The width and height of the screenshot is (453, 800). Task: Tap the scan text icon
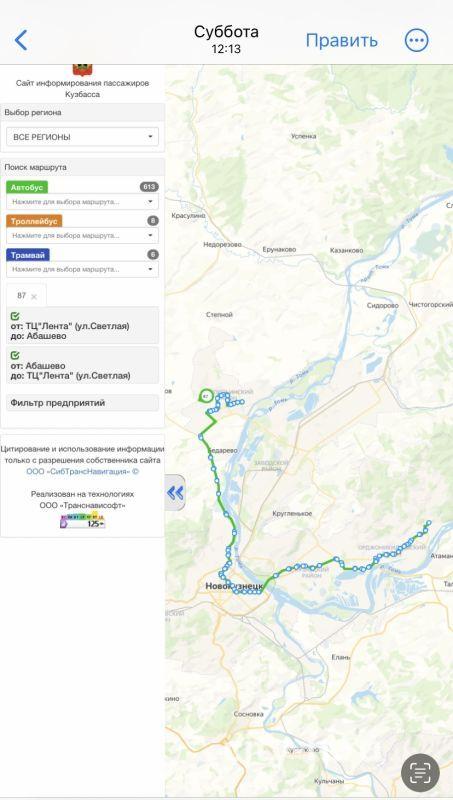[x=420, y=772]
